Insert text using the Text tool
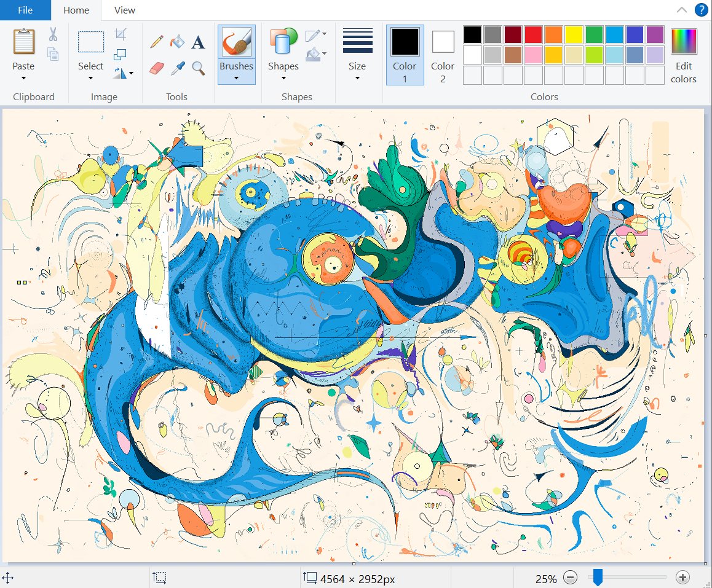712x588 pixels. pyautogui.click(x=197, y=42)
